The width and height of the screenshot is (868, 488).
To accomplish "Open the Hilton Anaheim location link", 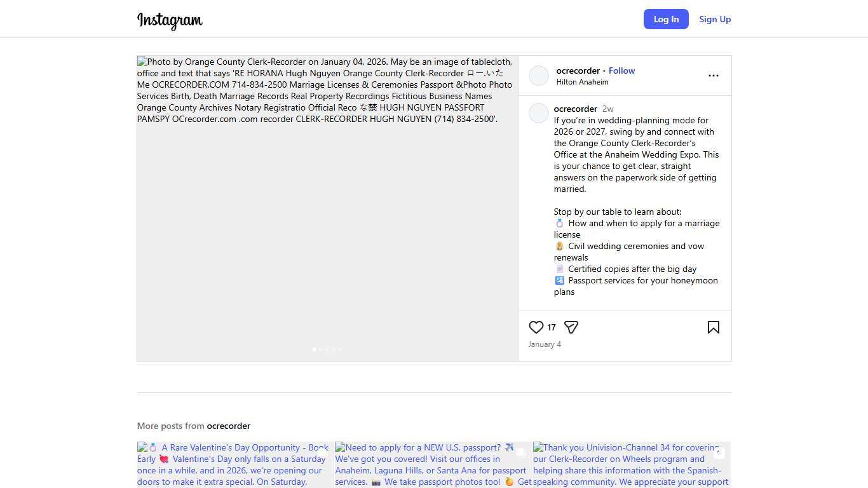I will click(582, 82).
